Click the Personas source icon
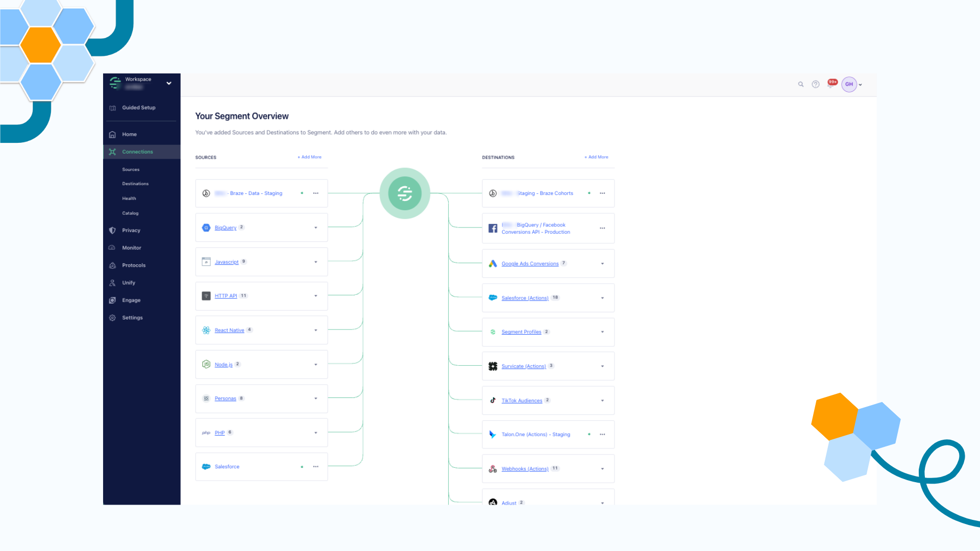The height and width of the screenshot is (551, 980). 206,398
